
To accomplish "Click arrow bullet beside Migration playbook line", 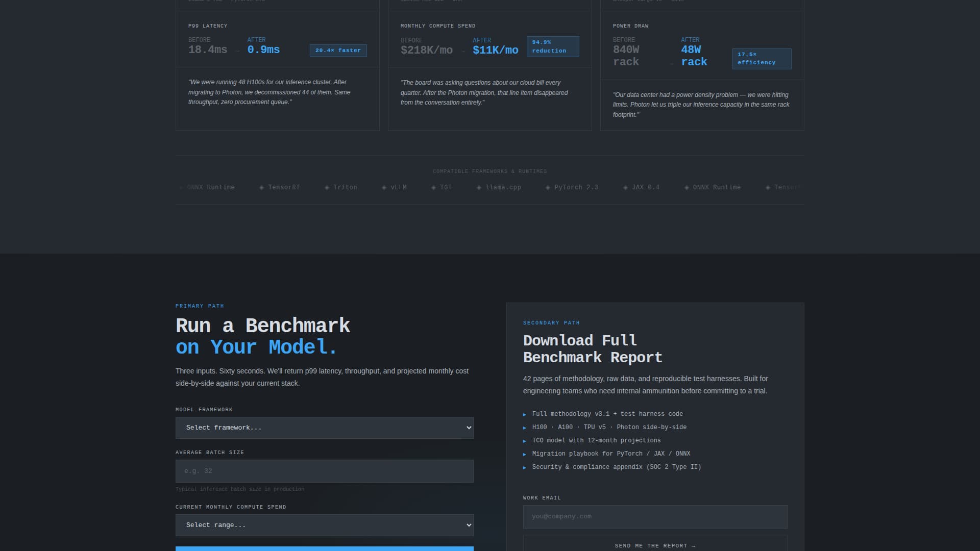I will click(525, 454).
